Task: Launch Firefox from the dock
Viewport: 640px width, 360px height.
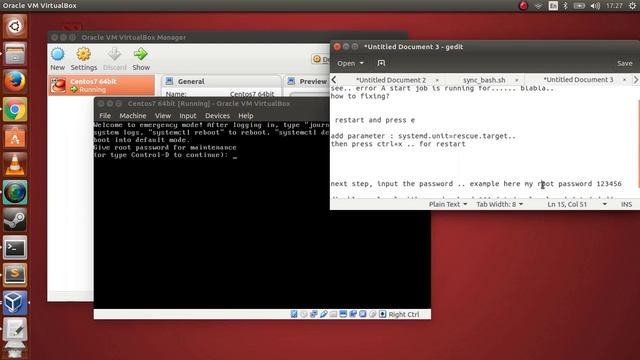Action: click(15, 82)
